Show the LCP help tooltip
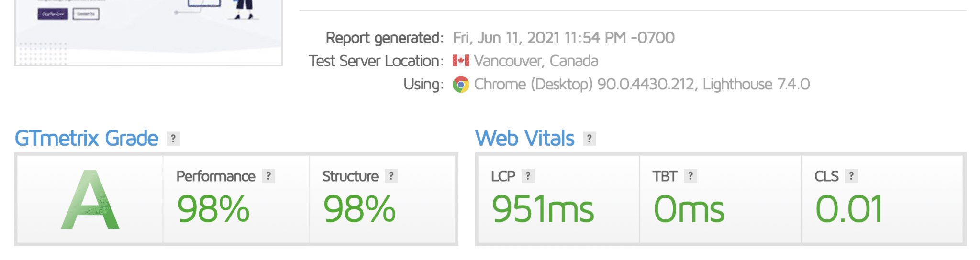The width and height of the screenshot is (980, 260). (528, 176)
